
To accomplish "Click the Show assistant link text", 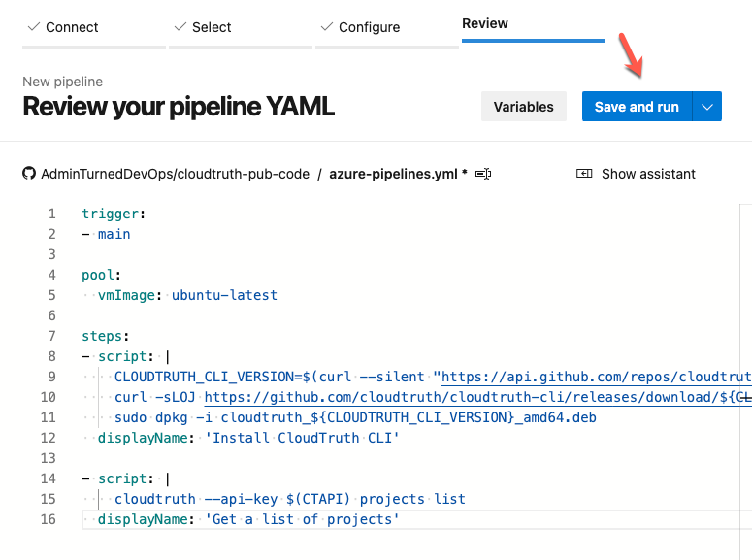I will click(x=648, y=174).
